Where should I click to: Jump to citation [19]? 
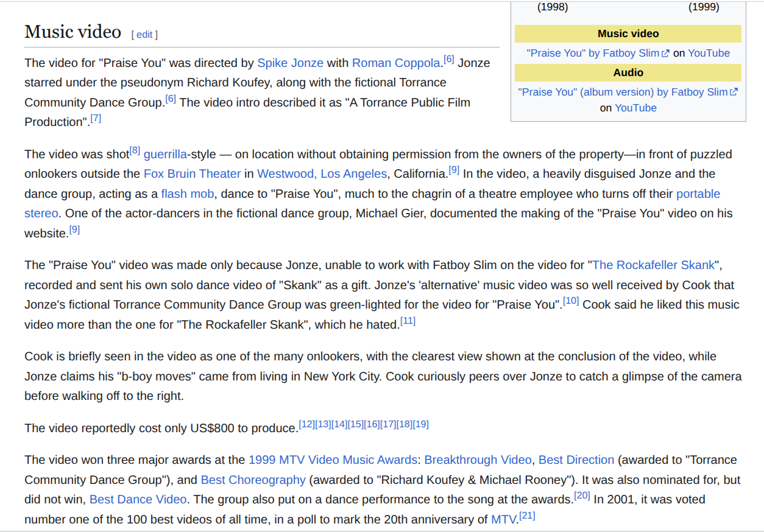(x=420, y=424)
